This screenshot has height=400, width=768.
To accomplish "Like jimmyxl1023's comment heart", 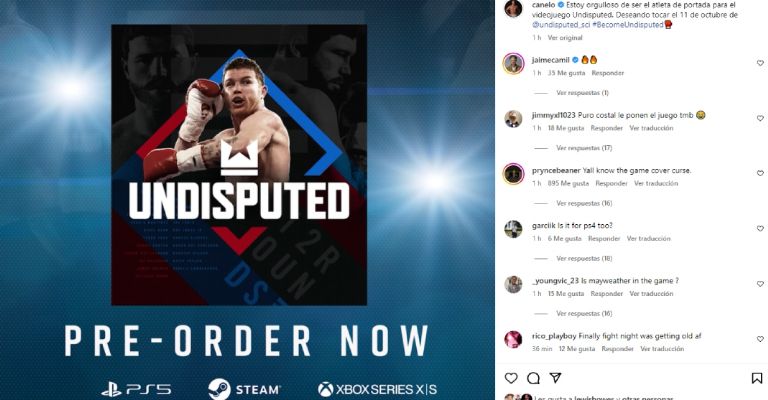I will (760, 118).
